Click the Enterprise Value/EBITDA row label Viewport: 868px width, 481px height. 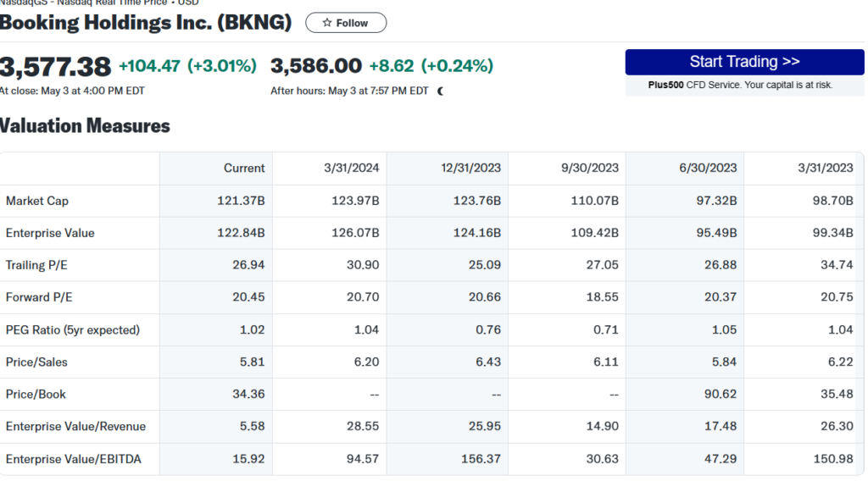[x=74, y=459]
